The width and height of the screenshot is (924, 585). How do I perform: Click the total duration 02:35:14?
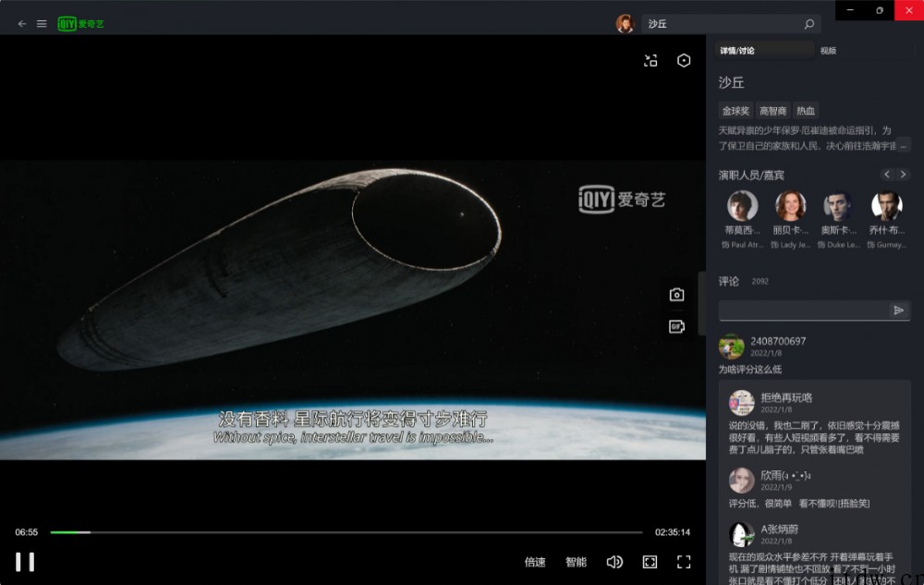click(x=673, y=532)
